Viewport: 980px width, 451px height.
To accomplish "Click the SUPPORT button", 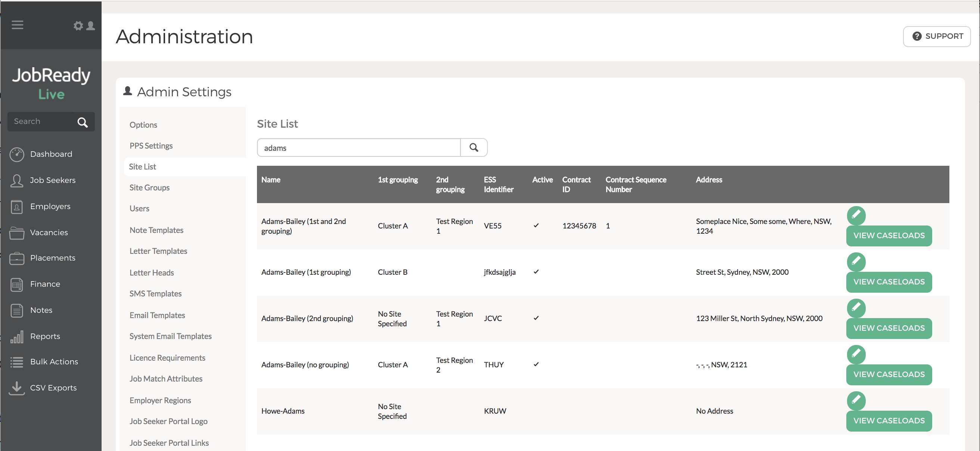I will pyautogui.click(x=937, y=37).
